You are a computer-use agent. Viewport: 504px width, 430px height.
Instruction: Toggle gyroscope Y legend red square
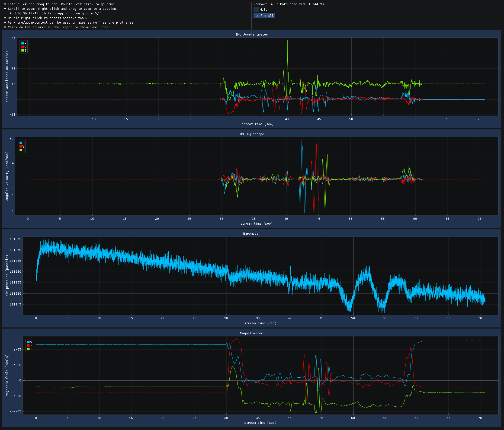coord(21,146)
